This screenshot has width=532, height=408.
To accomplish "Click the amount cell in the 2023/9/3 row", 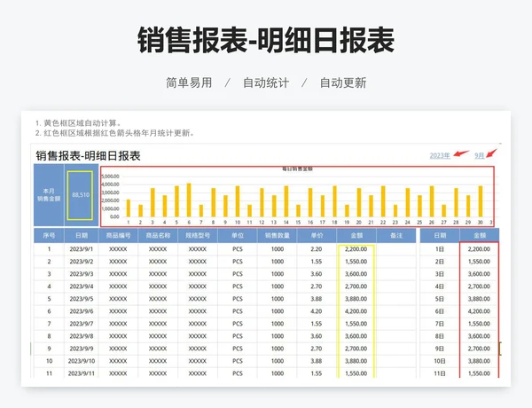I will (x=356, y=274).
